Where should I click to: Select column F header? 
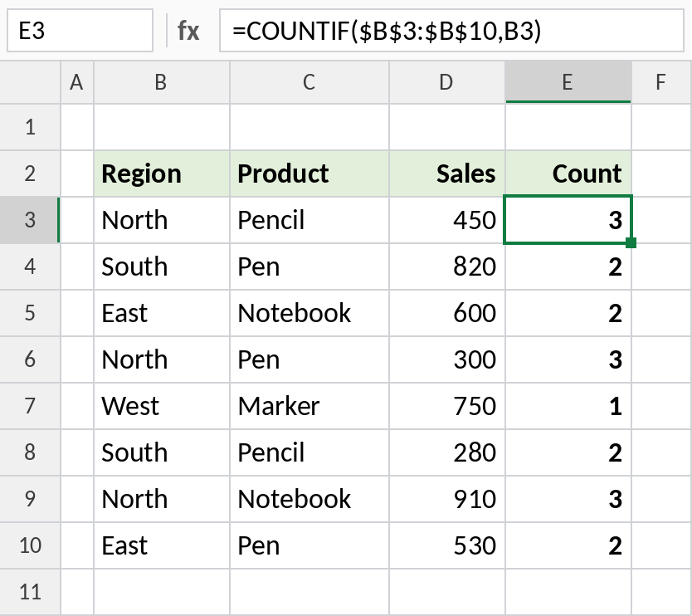(661, 82)
